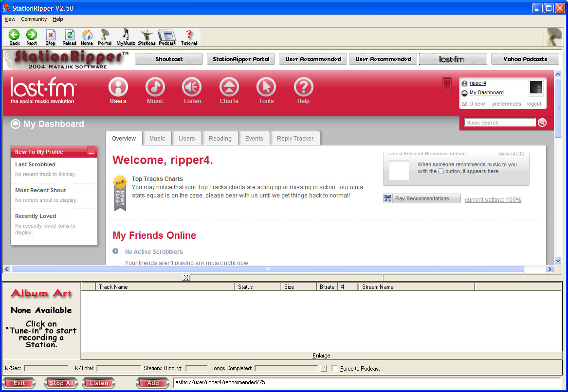Click the Play Recommendations button
The height and width of the screenshot is (392, 568).
coord(422,198)
